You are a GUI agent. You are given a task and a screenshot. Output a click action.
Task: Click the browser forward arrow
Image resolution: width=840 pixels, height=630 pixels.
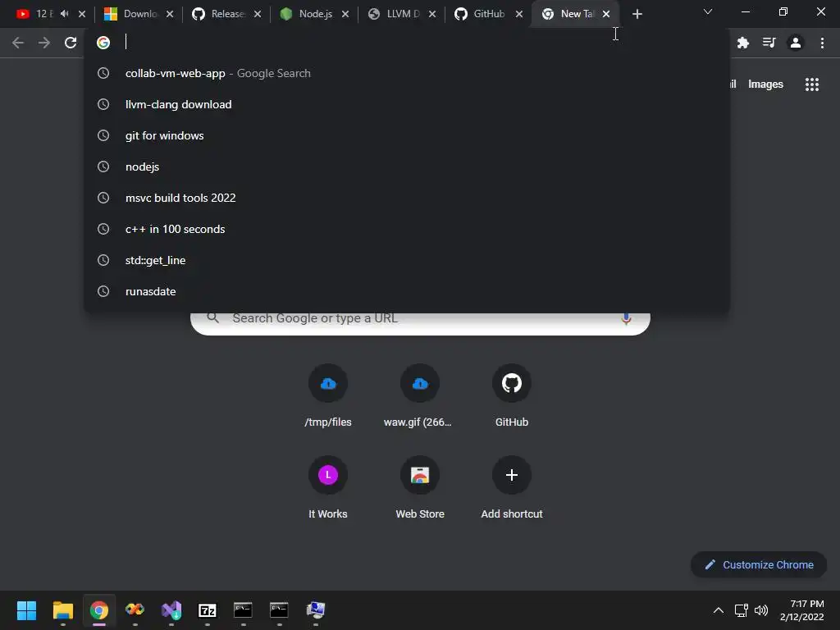(x=44, y=43)
